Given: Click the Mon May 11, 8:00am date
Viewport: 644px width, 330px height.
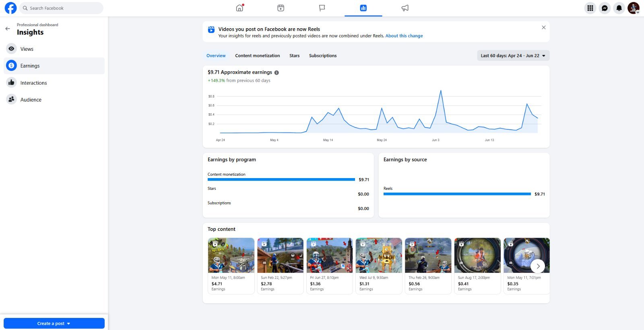Looking at the screenshot, I should click(x=228, y=278).
